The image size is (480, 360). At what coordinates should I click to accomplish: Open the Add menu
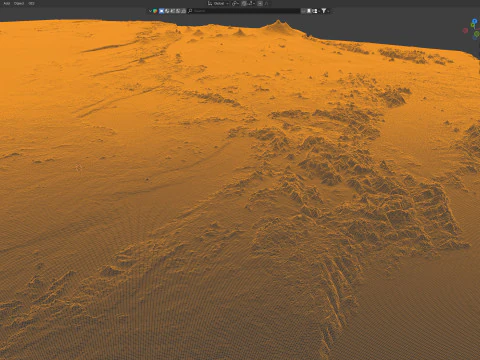coord(6,3)
